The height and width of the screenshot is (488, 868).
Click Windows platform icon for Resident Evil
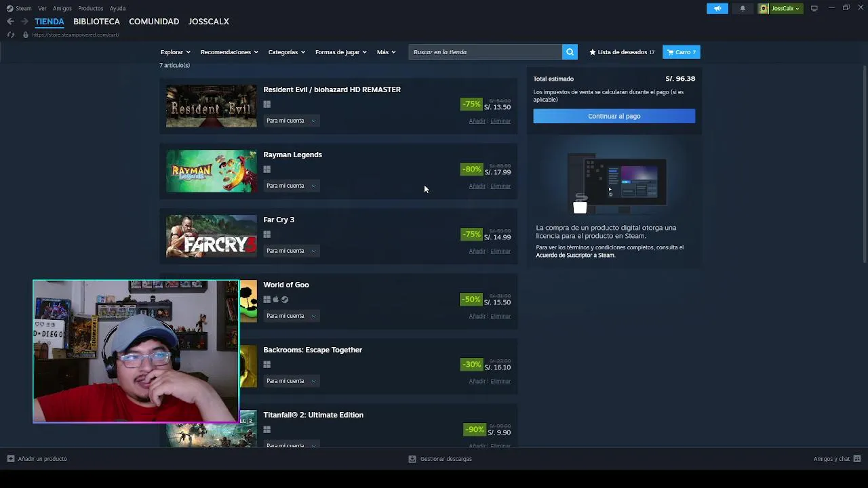(x=267, y=104)
